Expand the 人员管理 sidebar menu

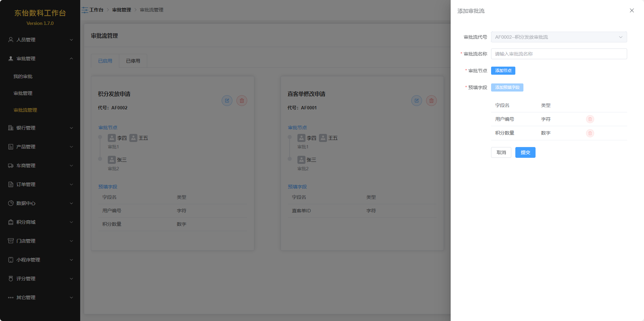point(40,40)
